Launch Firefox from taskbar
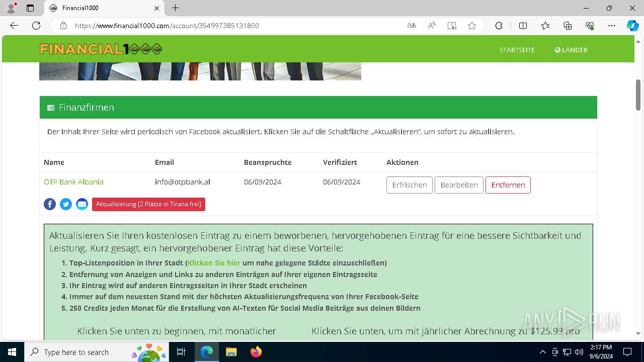The width and height of the screenshot is (644, 362). 256,352
